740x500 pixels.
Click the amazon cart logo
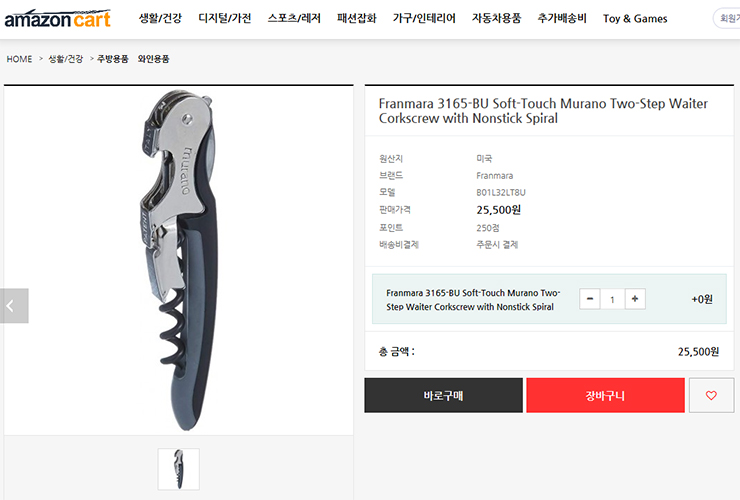click(58, 18)
